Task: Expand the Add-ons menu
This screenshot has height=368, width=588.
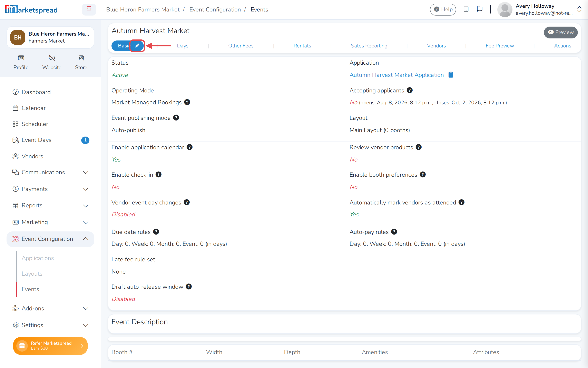Action: (x=51, y=309)
